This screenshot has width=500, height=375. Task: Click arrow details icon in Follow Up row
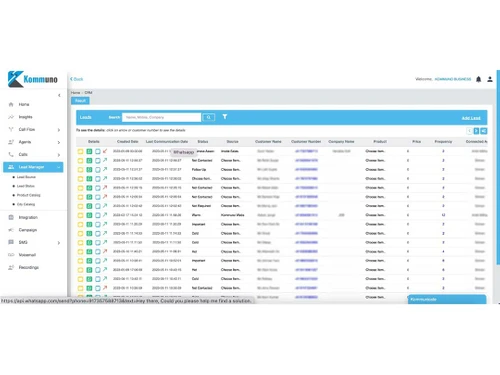coord(105,169)
